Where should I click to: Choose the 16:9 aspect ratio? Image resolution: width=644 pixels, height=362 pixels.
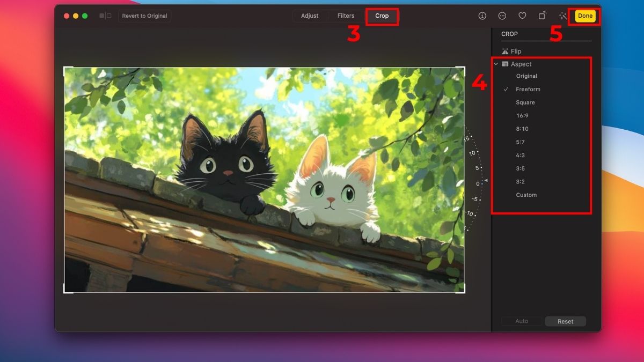(522, 116)
